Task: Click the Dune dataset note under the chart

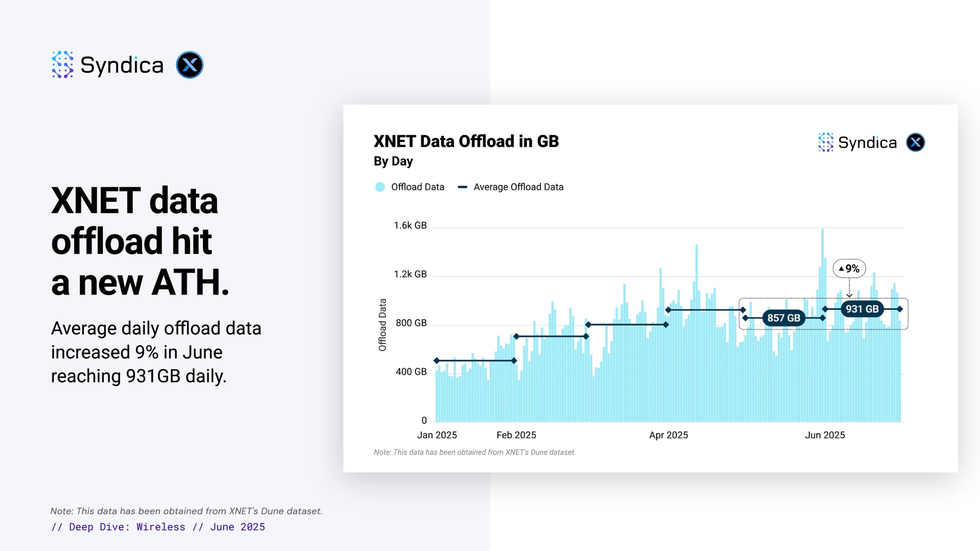Action: (x=474, y=453)
